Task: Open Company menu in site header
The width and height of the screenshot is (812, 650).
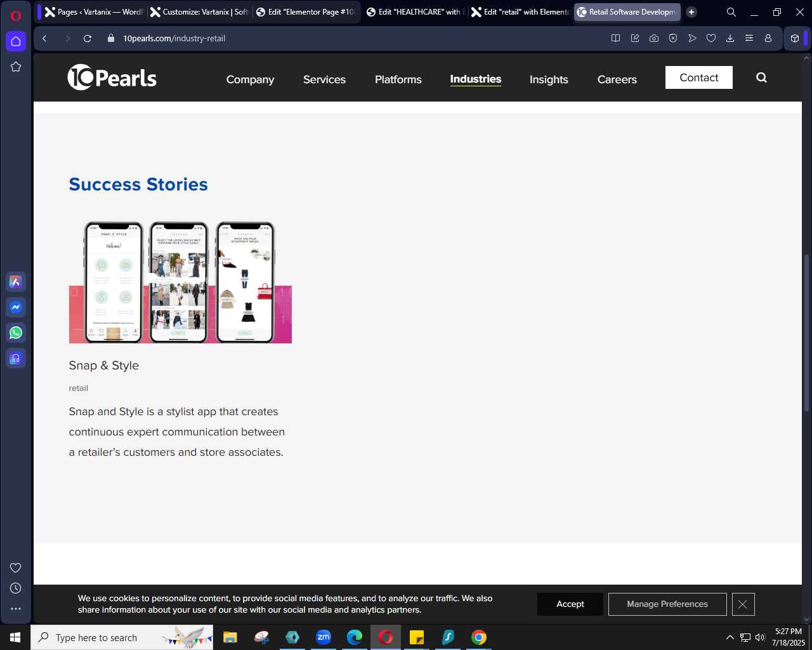Action: (250, 79)
